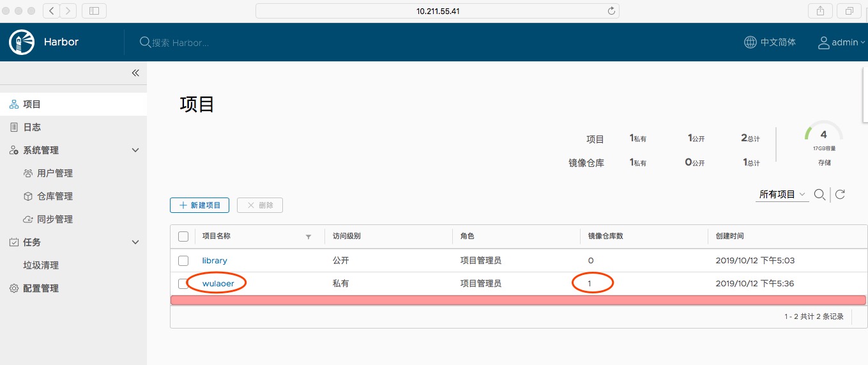Image resolution: width=868 pixels, height=365 pixels.
Task: Click the filter icon in 项目名称 column
Action: coord(308,237)
